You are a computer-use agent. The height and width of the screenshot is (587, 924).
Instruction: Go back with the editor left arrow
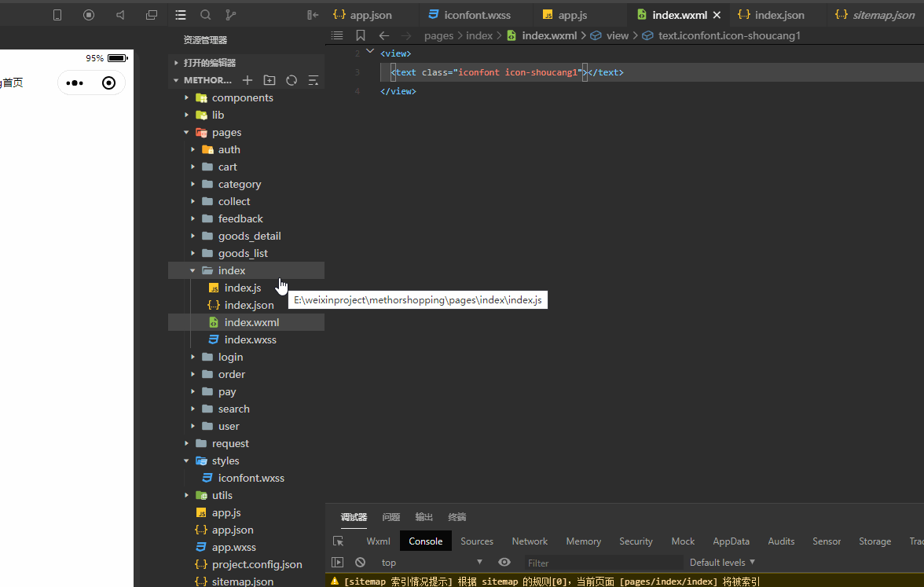click(384, 35)
